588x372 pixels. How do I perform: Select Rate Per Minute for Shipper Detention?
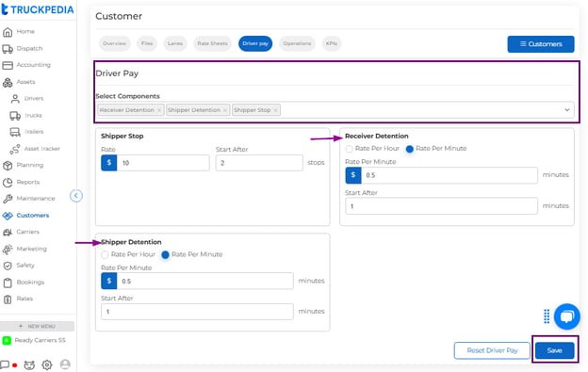point(165,254)
